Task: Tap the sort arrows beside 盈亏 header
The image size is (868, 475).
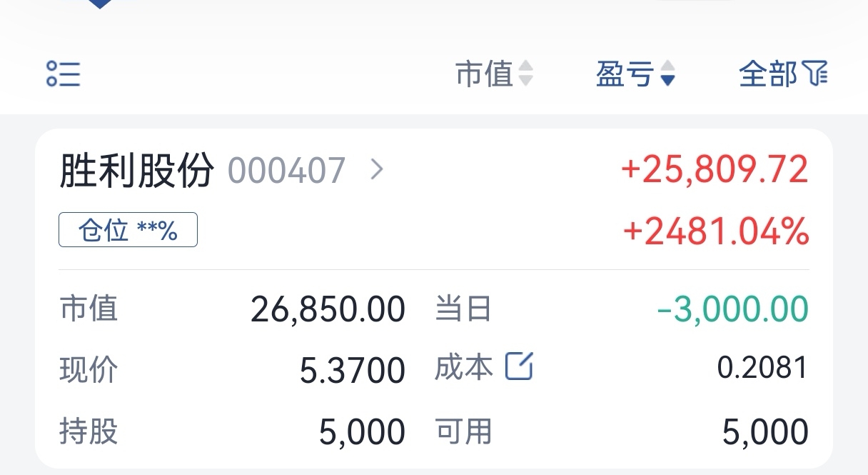Action: pos(667,73)
